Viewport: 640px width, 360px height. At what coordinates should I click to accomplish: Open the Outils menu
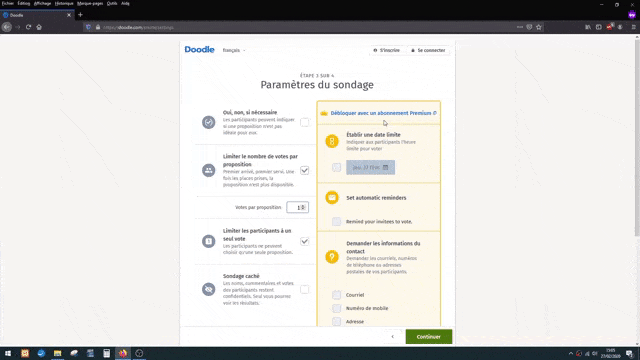tap(112, 3)
